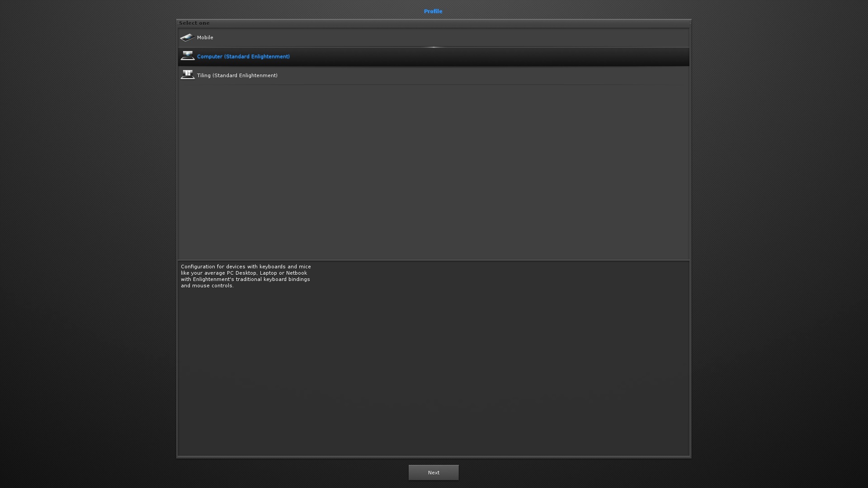The image size is (868, 488).
Task: Click the Tiling profile icon
Action: 187,75
